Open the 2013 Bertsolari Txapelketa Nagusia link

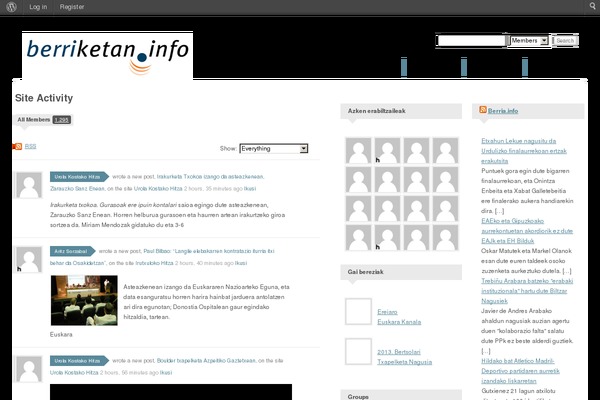[x=404, y=357]
